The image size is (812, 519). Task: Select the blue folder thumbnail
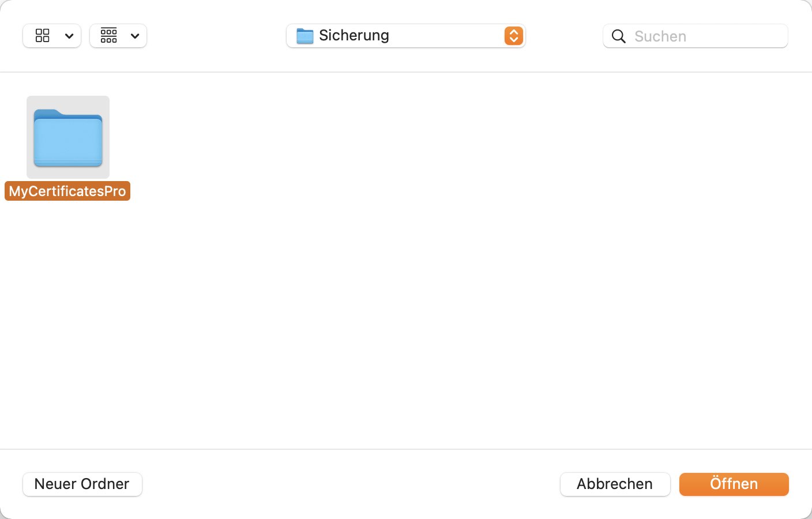pyautogui.click(x=68, y=137)
